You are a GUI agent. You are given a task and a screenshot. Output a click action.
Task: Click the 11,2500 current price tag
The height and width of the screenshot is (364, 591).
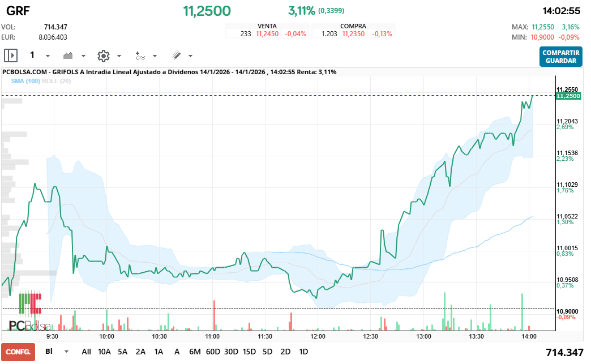coord(569,96)
